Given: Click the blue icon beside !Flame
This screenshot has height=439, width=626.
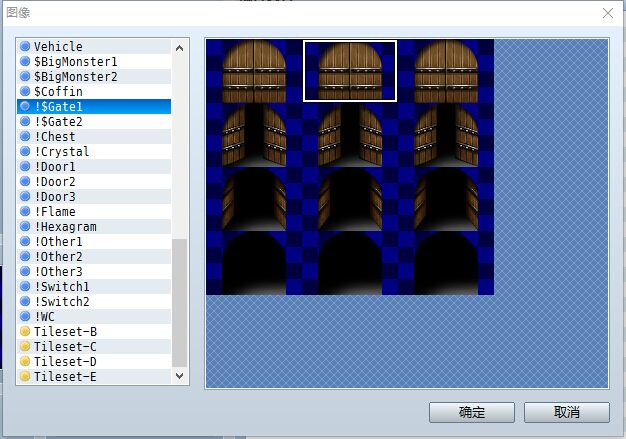Looking at the screenshot, I should [25, 212].
